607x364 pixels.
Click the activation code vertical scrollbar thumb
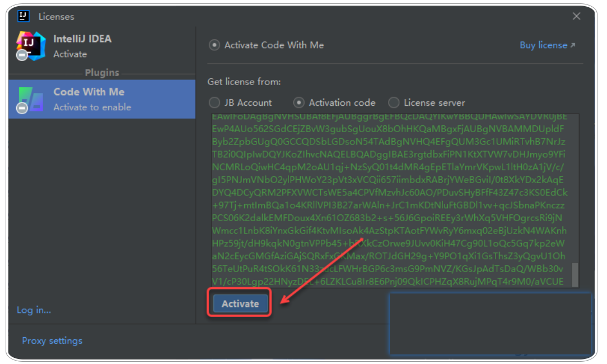(575, 274)
